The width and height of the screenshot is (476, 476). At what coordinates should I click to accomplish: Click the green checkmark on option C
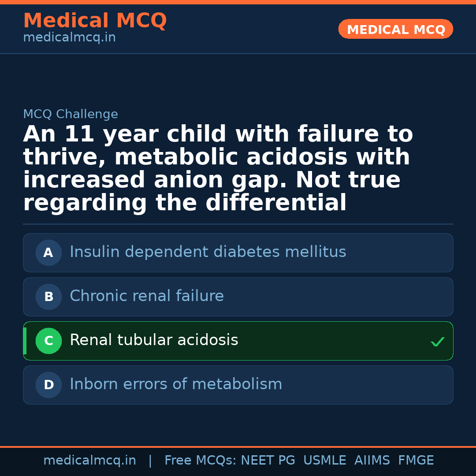click(437, 342)
